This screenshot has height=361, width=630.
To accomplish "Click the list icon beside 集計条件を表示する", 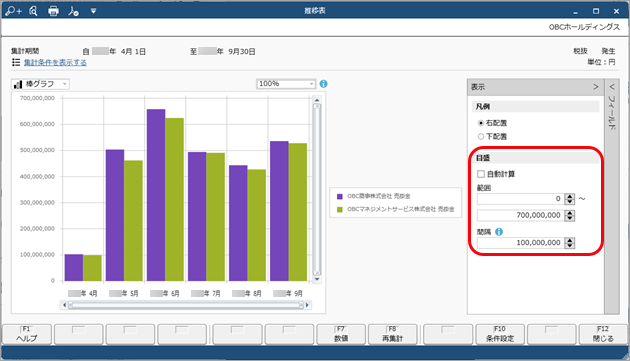I will [x=16, y=62].
